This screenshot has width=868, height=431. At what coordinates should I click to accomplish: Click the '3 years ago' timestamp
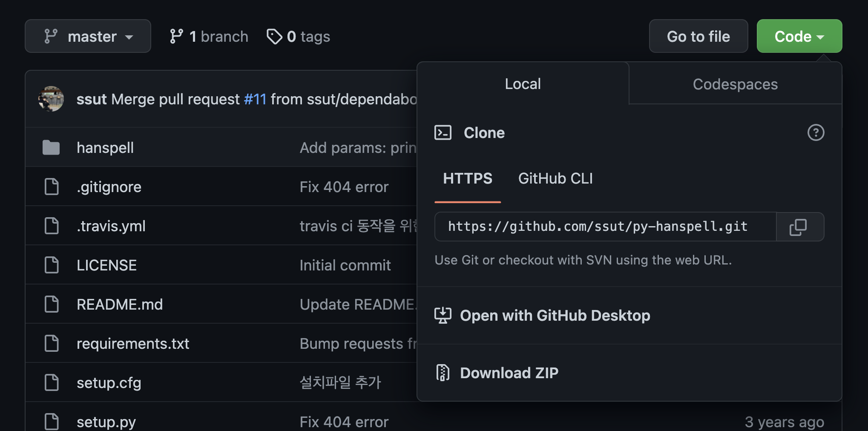tap(785, 422)
